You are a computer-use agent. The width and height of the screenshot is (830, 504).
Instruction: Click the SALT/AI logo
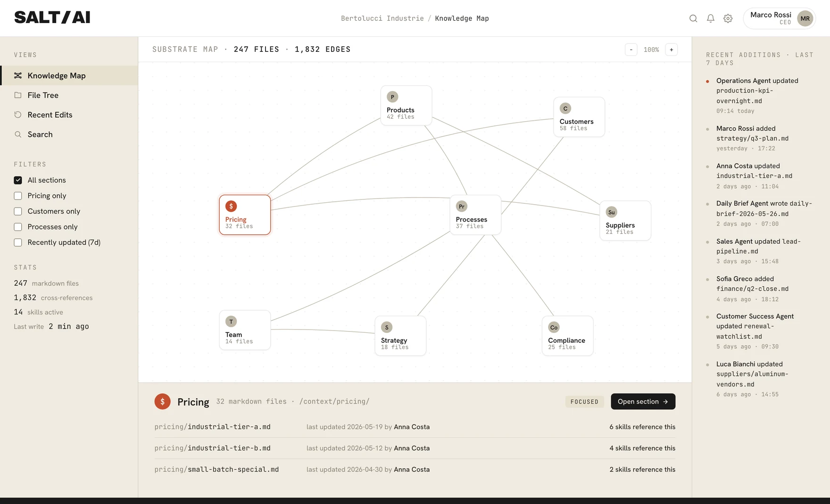52,17
